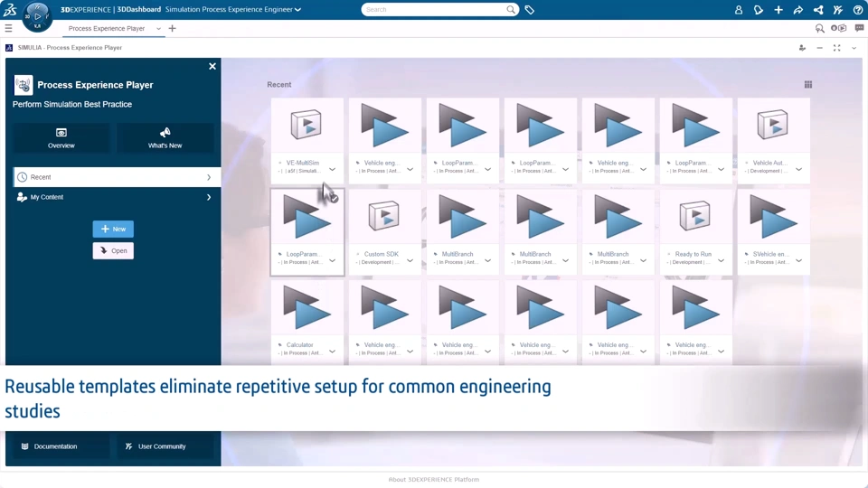Click the search input field
The width and height of the screenshot is (868, 488).
pyautogui.click(x=435, y=9)
